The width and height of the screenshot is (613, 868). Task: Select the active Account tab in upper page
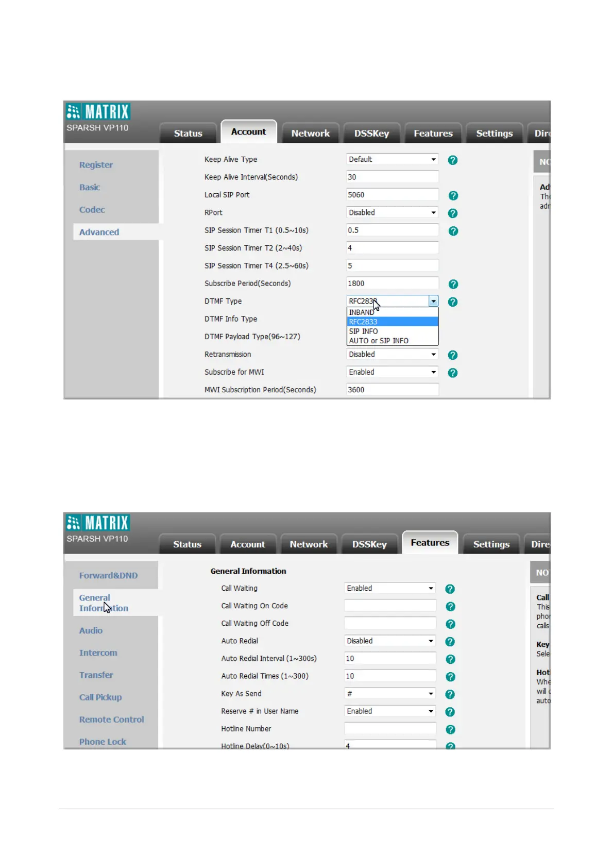coord(249,131)
